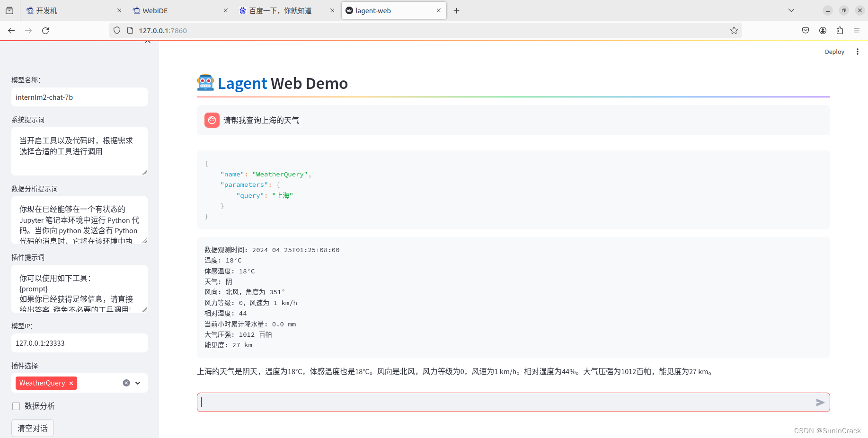868x438 pixels.
Task: Close the WebIDE tab
Action: (x=226, y=10)
